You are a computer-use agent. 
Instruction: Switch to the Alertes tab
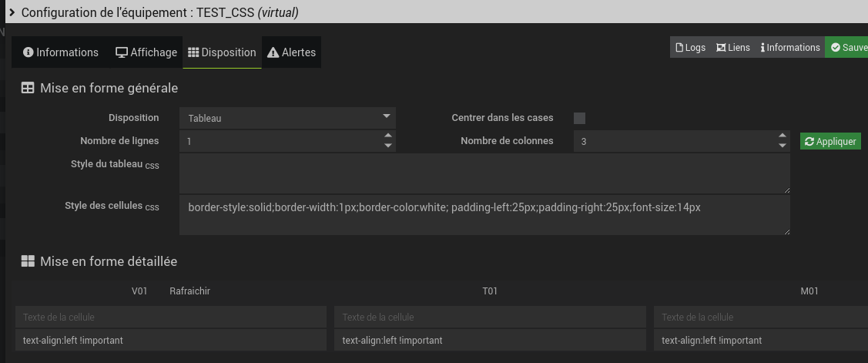[x=292, y=52]
